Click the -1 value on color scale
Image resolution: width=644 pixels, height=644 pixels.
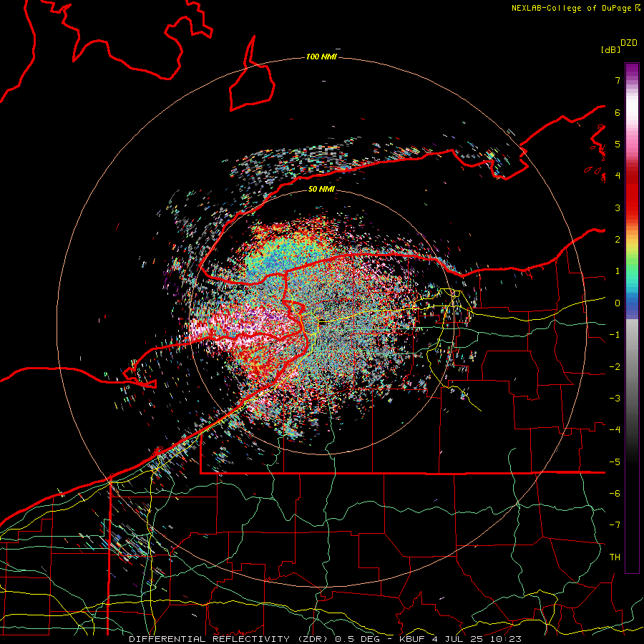click(615, 335)
